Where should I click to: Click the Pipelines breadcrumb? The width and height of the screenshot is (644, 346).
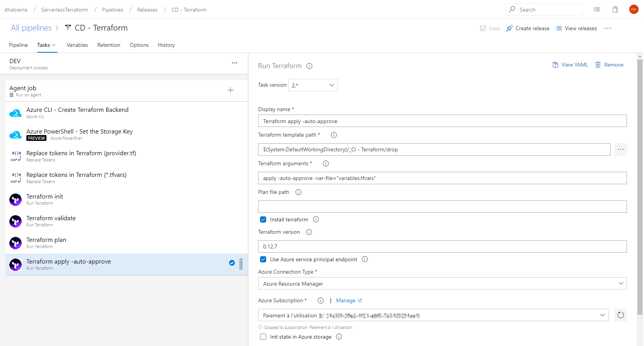(112, 10)
